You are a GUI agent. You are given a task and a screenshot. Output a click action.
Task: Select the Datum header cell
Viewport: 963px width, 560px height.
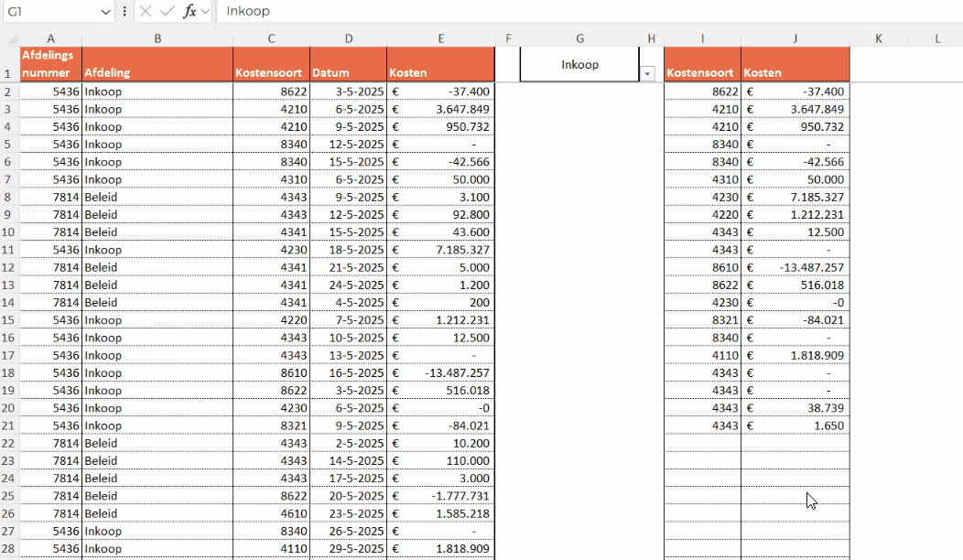pos(349,64)
